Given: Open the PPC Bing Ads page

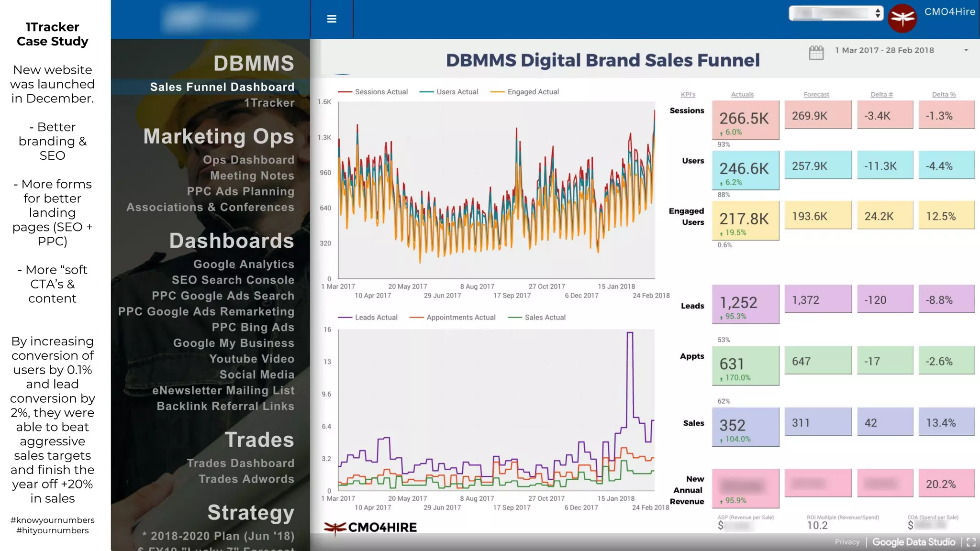Looking at the screenshot, I should [253, 327].
